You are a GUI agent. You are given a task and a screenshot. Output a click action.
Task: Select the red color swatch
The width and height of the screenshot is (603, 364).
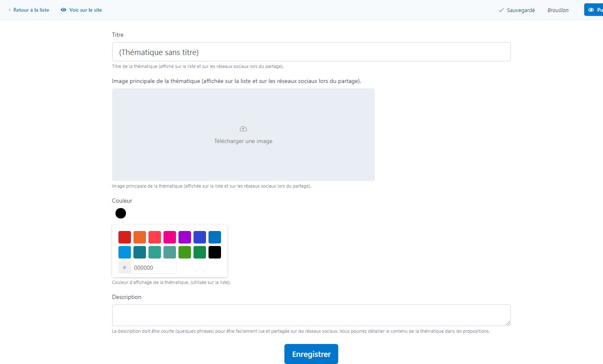pyautogui.click(x=125, y=237)
